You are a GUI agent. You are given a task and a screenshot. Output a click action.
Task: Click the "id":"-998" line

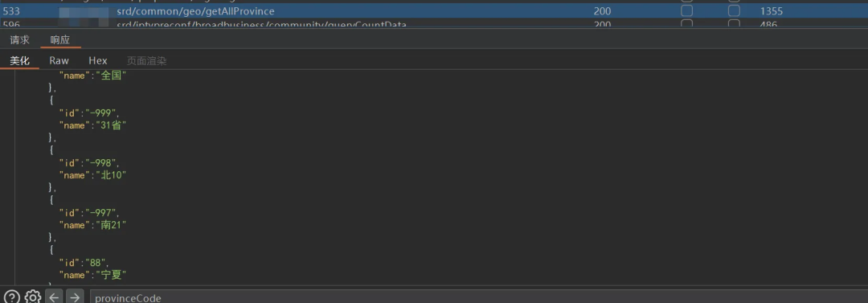tap(88, 163)
